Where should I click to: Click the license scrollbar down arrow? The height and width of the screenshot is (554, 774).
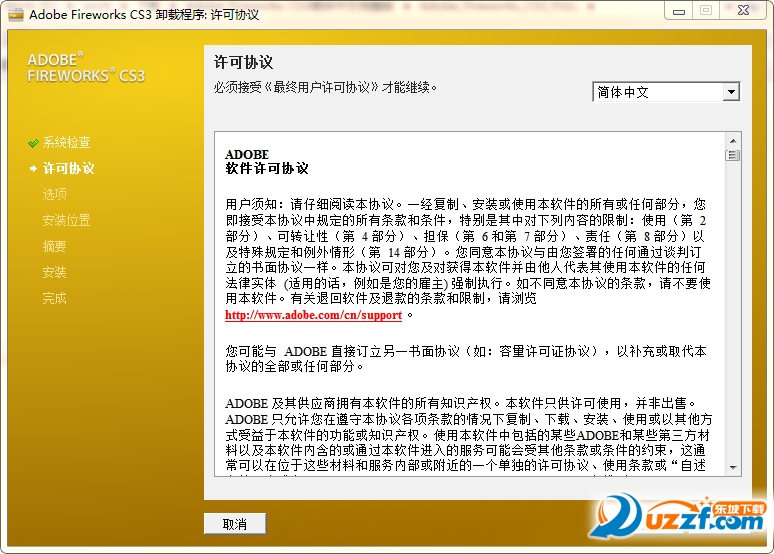coord(733,467)
